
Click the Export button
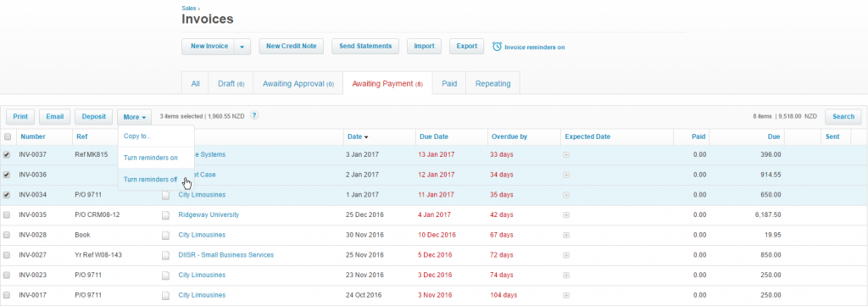pyautogui.click(x=467, y=47)
